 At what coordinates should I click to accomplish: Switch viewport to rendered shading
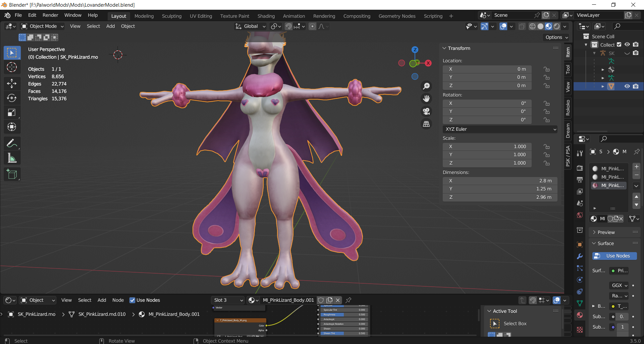pyautogui.click(x=557, y=26)
